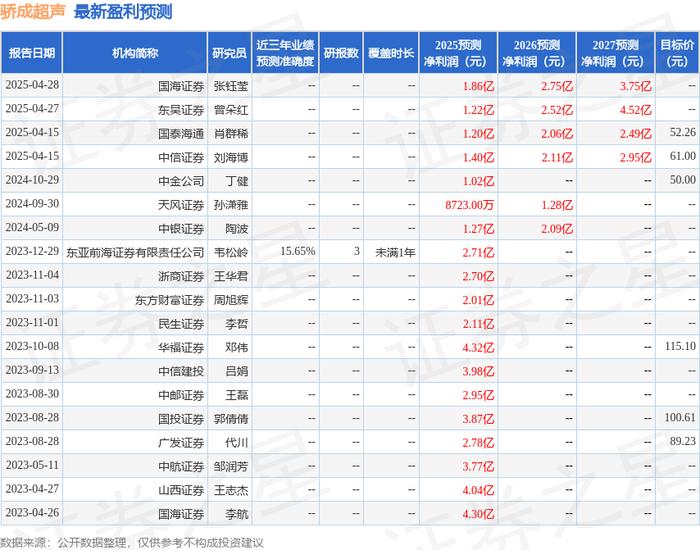The width and height of the screenshot is (700, 550).
Task: Click target price 50.00
Action: (683, 180)
